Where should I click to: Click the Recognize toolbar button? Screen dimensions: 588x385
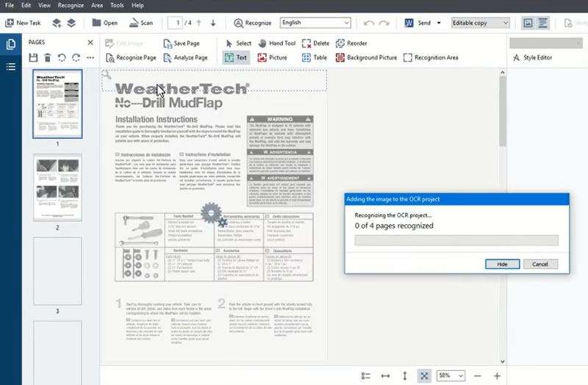point(252,23)
